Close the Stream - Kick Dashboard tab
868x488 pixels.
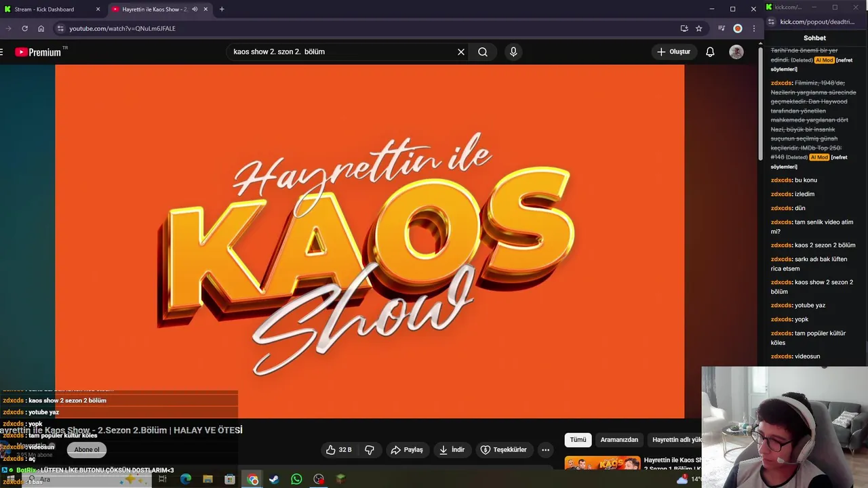pyautogui.click(x=98, y=9)
